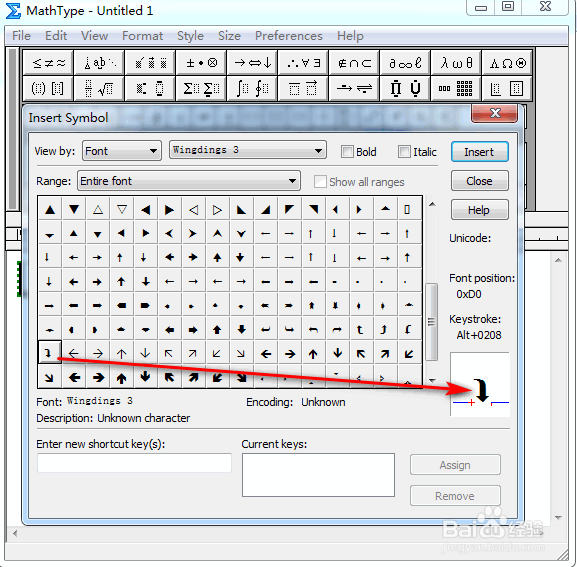Select the highlighted curved down arrow symbol cell
The height and width of the screenshot is (567, 577).
[x=50, y=352]
